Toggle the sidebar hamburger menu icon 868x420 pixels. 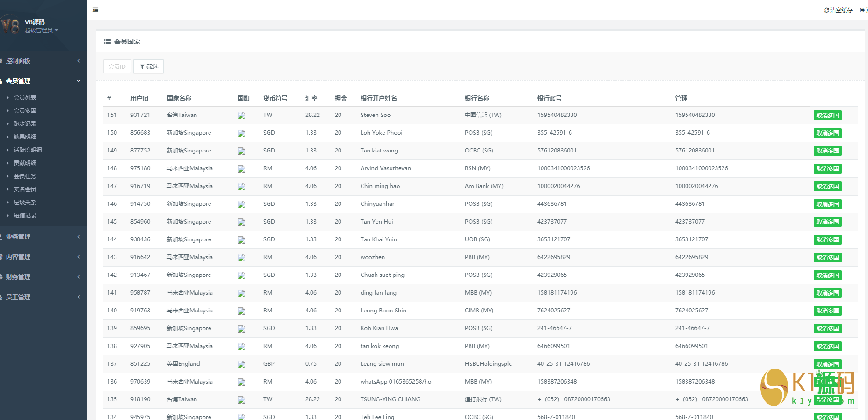(95, 10)
